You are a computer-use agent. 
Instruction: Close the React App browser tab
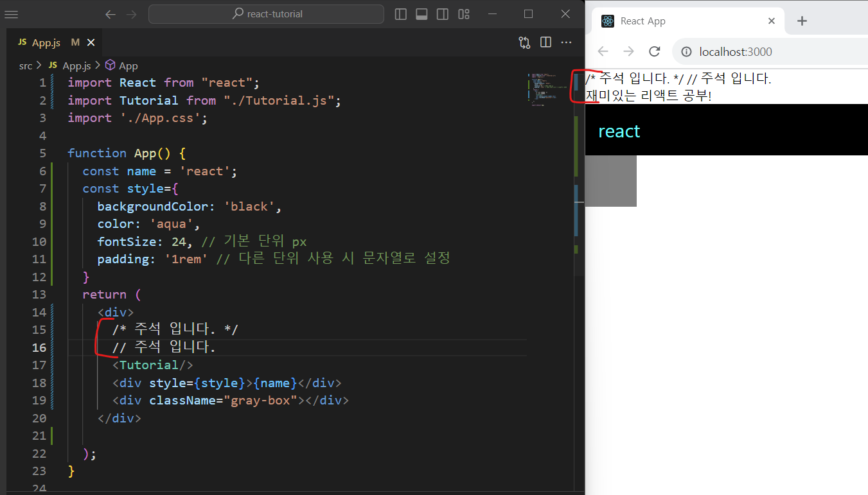coord(772,21)
